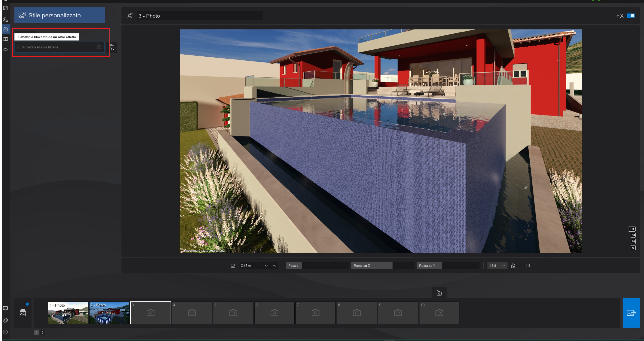Viewport: 644px width, 341px height.
Task: Click the F8 shortcut key button
Action: (x=633, y=235)
